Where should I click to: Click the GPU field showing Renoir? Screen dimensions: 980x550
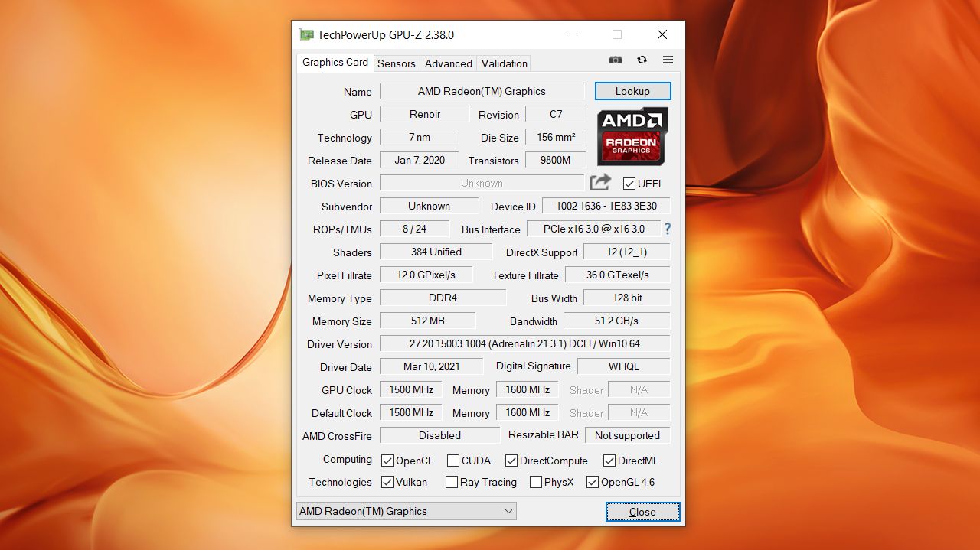(424, 114)
